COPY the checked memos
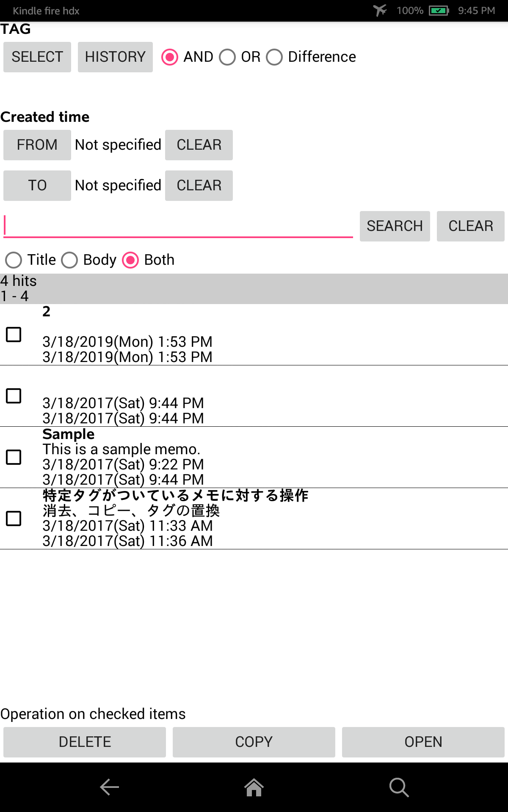 tap(254, 742)
